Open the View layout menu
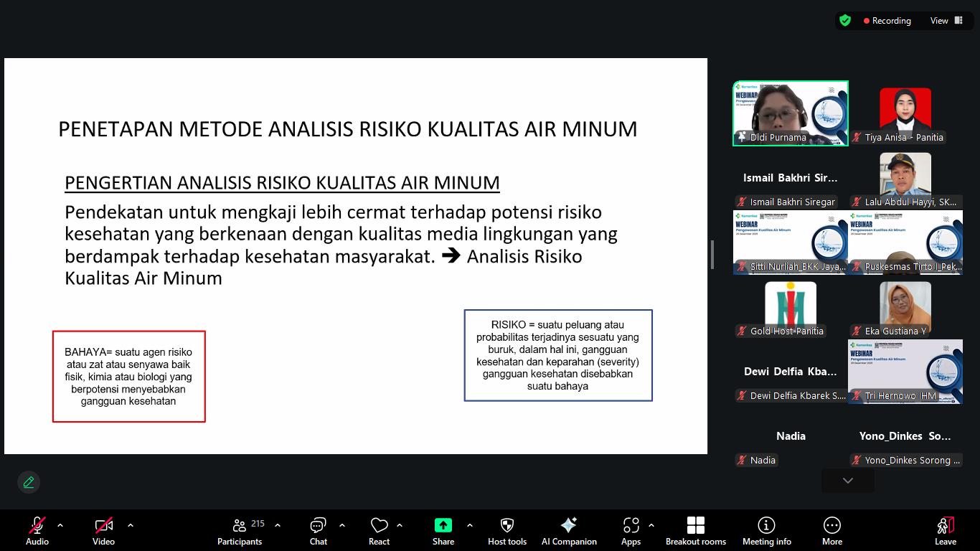980x551 pixels. 946,21
